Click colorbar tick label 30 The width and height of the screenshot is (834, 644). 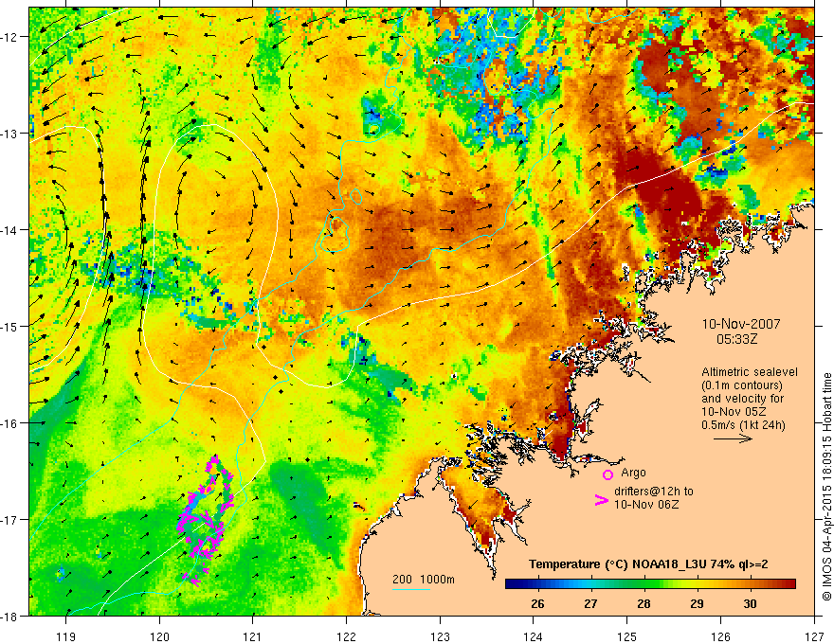tap(750, 604)
